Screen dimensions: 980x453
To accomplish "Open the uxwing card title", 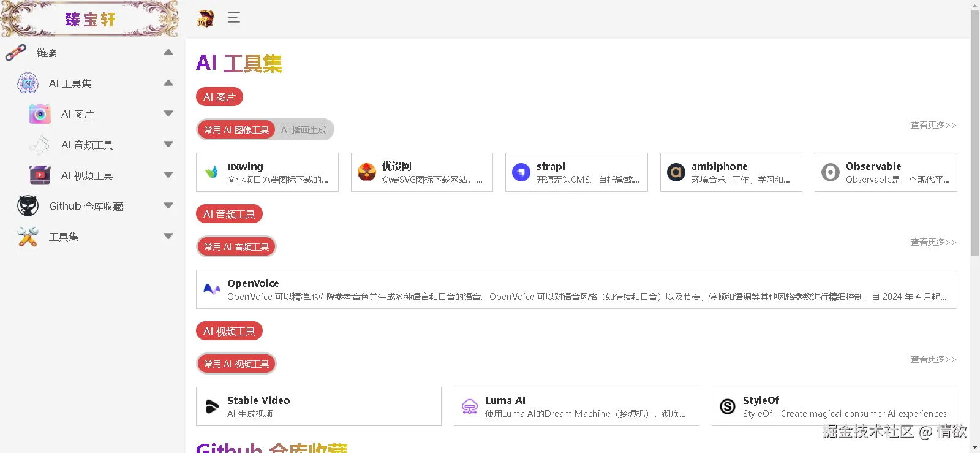I will [245, 166].
